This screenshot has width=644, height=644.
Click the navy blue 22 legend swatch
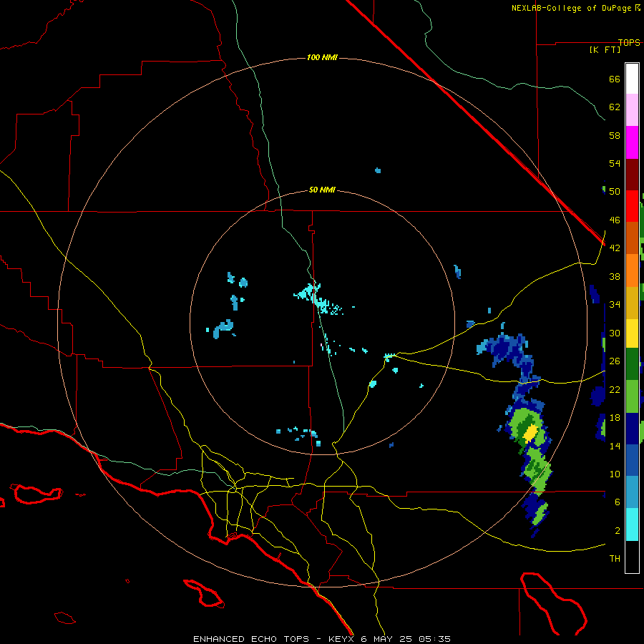[632, 429]
